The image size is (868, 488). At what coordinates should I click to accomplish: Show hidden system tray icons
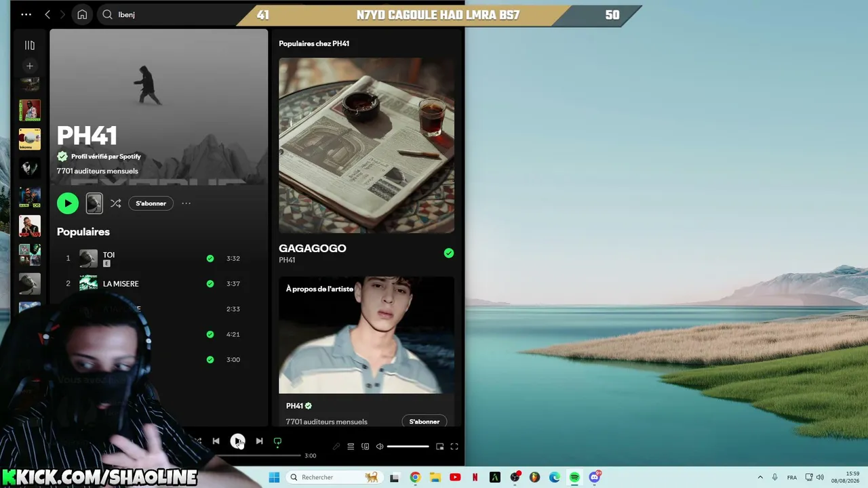coord(760,477)
